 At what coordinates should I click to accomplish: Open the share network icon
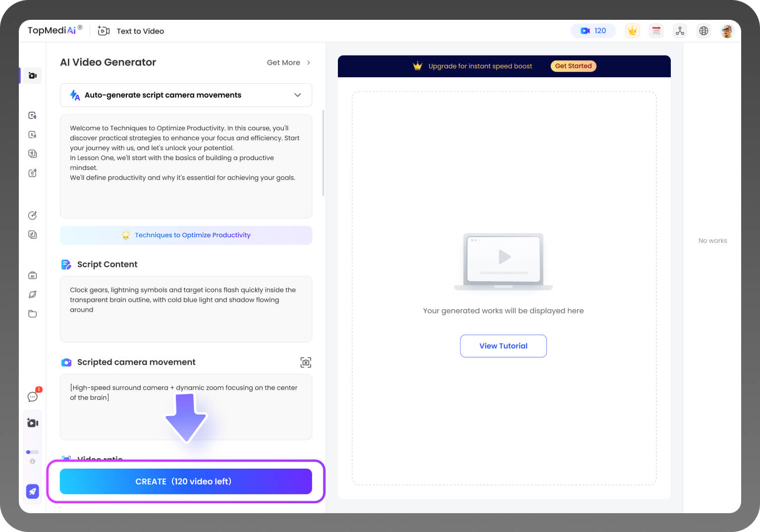tap(680, 31)
